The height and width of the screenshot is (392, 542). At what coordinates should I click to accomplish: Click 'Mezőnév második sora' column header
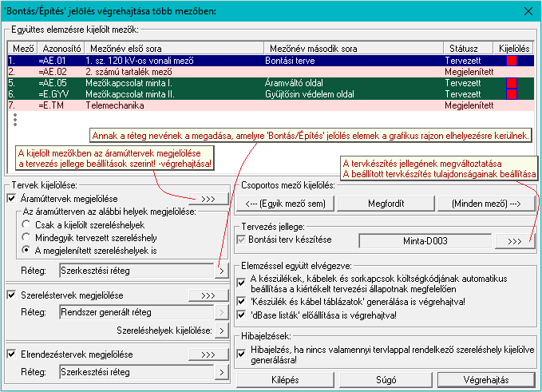354,49
